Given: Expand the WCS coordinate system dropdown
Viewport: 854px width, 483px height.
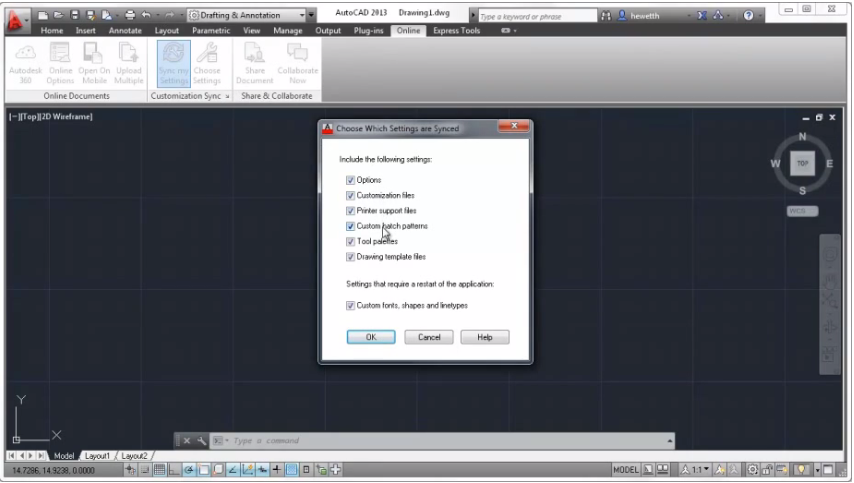Looking at the screenshot, I should [x=802, y=211].
